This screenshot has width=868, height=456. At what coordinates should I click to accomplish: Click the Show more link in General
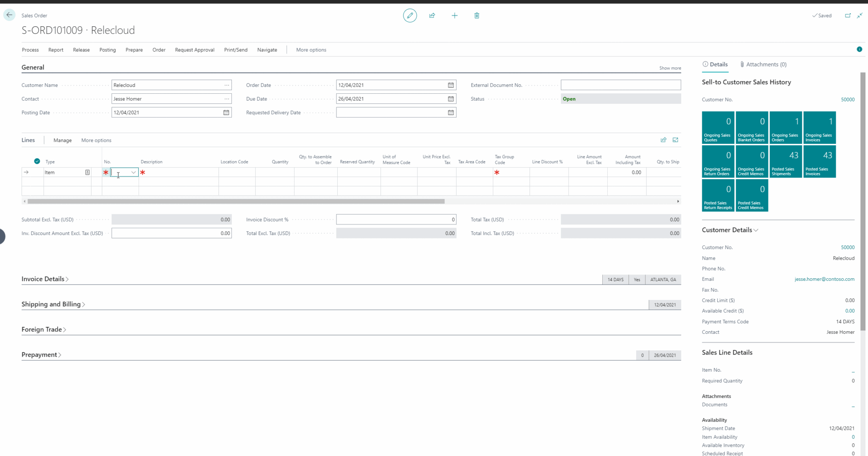click(670, 68)
